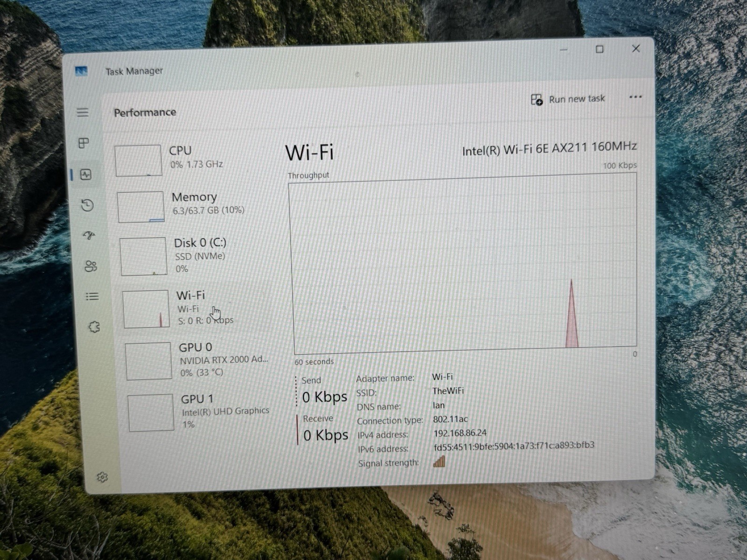747x560 pixels.
Task: Click the Receive 0 Kbps value
Action: [x=326, y=435]
